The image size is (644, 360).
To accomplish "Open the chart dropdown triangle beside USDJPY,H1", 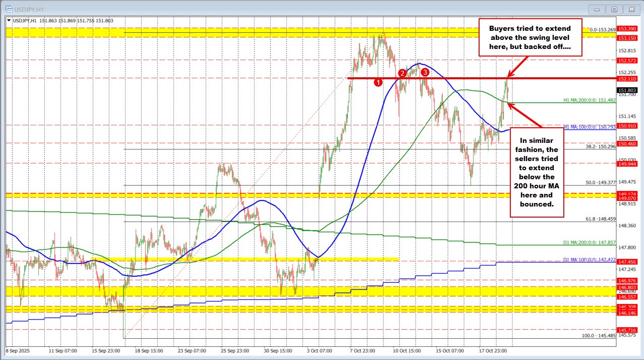I will click(x=8, y=21).
